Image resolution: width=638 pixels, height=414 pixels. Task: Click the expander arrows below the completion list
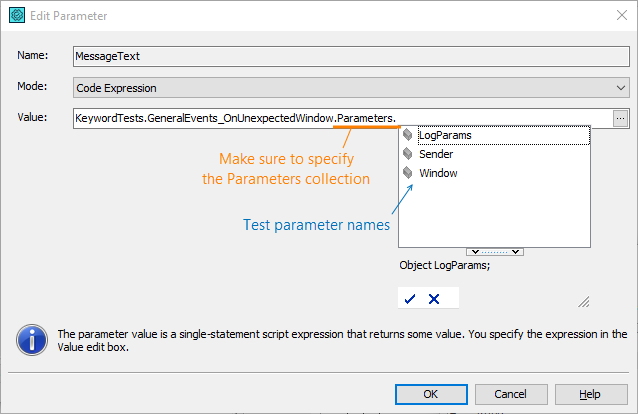[x=495, y=252]
